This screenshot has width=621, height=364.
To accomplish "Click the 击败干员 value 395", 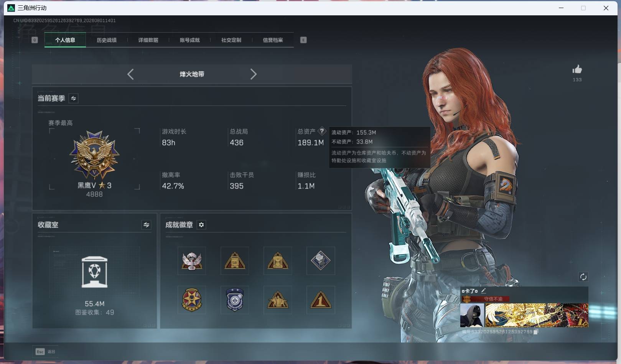I will point(236,186).
